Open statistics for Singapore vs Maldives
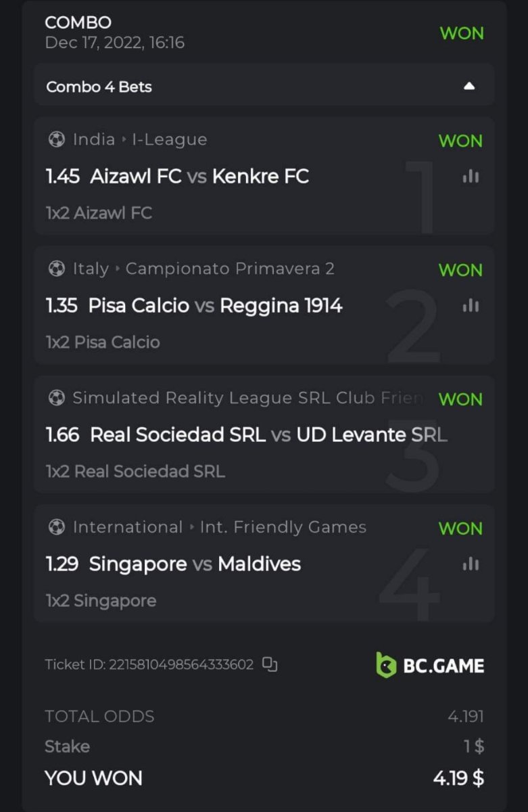Image resolution: width=528 pixels, height=812 pixels. point(471,564)
